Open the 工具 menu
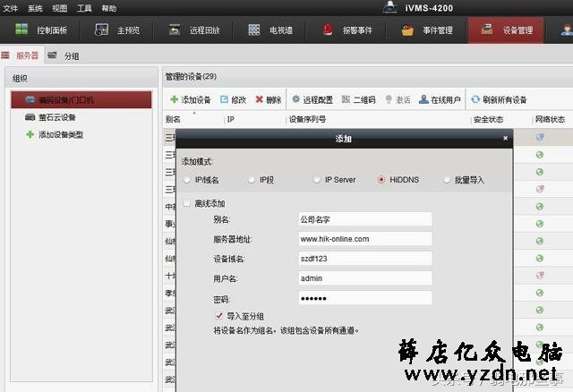Viewport: 573px width, 392px height. [84, 8]
